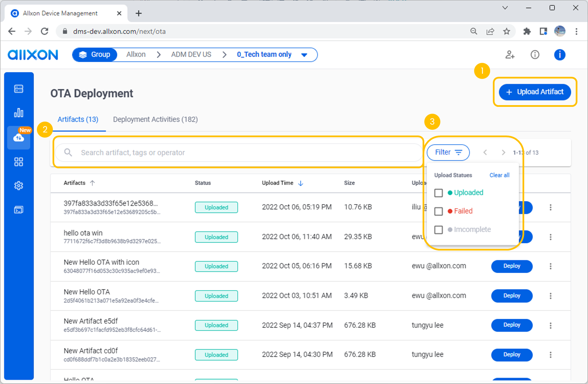The image size is (588, 384).
Task: Open the info circle icon in the header
Action: 534,55
